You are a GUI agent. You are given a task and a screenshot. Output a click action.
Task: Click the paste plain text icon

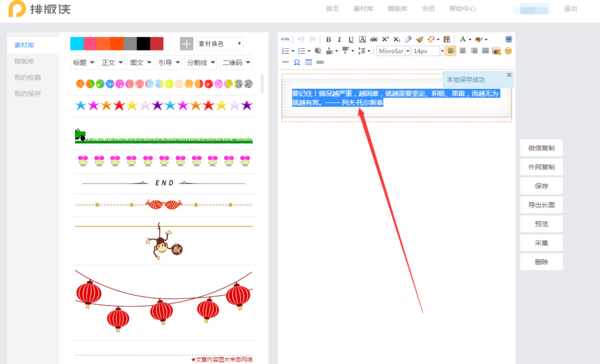(447, 39)
